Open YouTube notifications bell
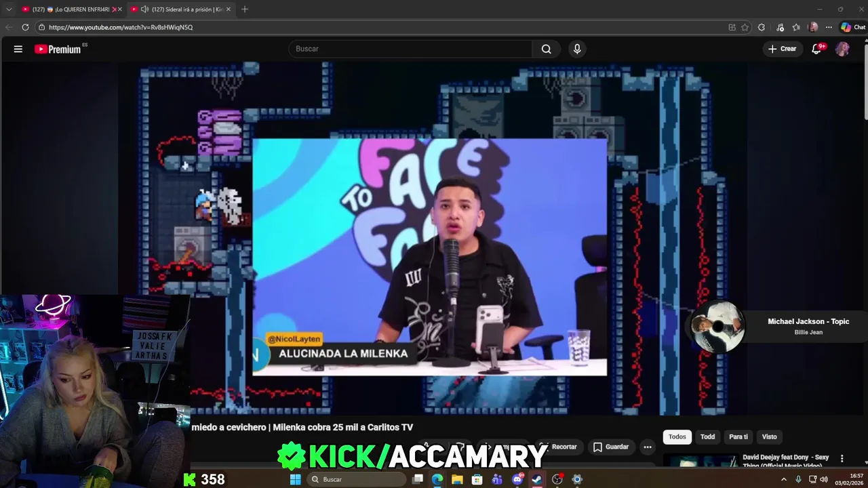Image resolution: width=868 pixels, height=488 pixels. 816,49
